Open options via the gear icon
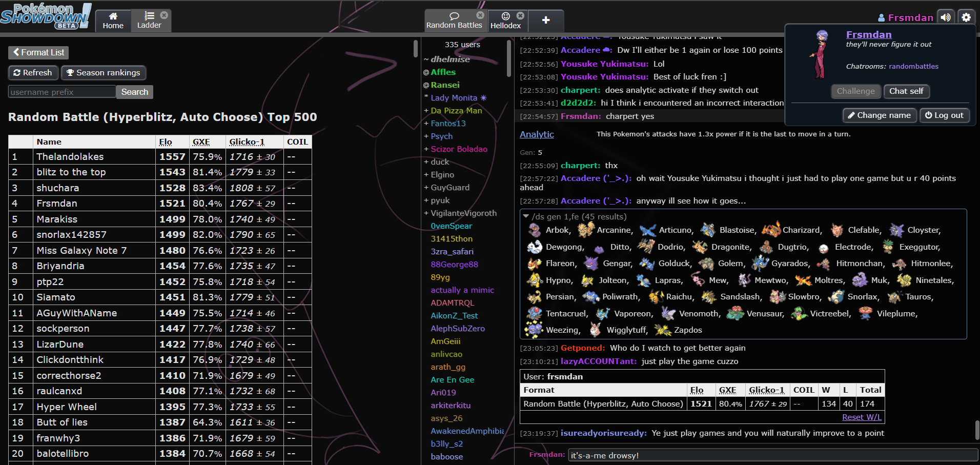The image size is (980, 465). coord(966,17)
